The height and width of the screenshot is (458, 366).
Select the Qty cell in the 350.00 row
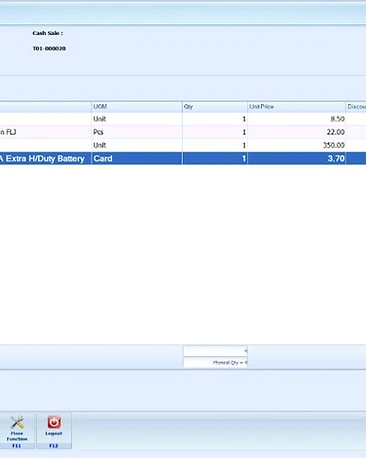(x=215, y=145)
